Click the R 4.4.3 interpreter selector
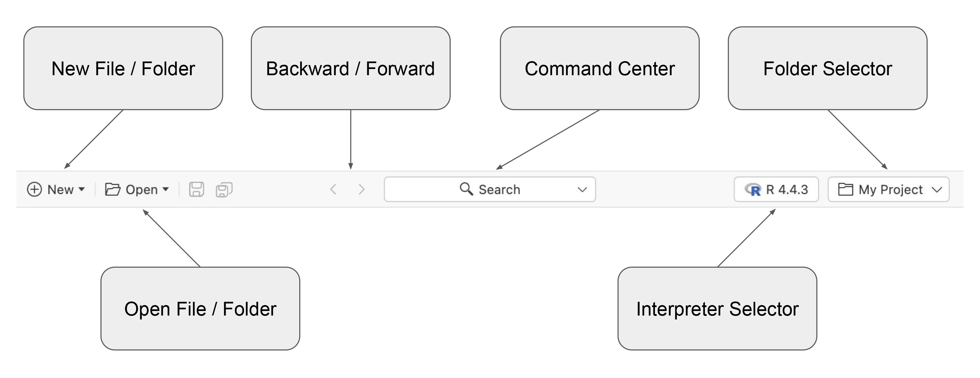Viewport: 980px width, 378px height. pos(776,189)
